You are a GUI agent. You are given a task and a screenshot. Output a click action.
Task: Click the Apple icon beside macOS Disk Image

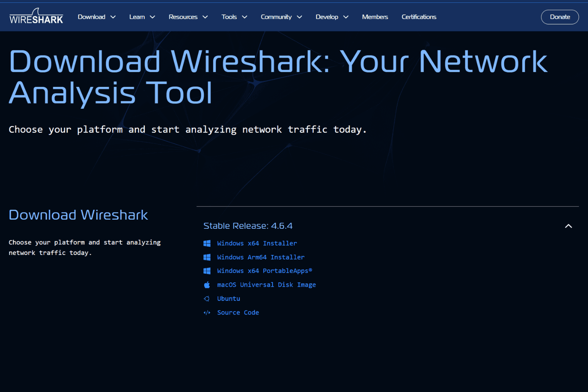207,285
